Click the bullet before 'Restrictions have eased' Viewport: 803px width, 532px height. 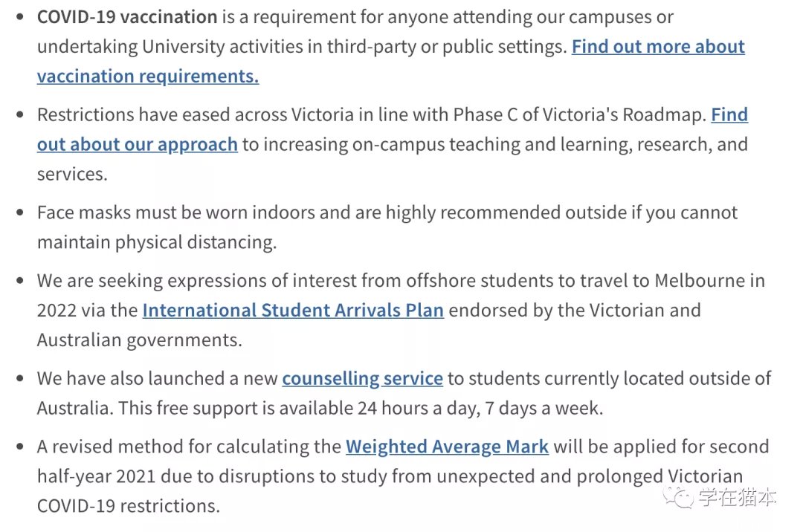tap(20, 114)
